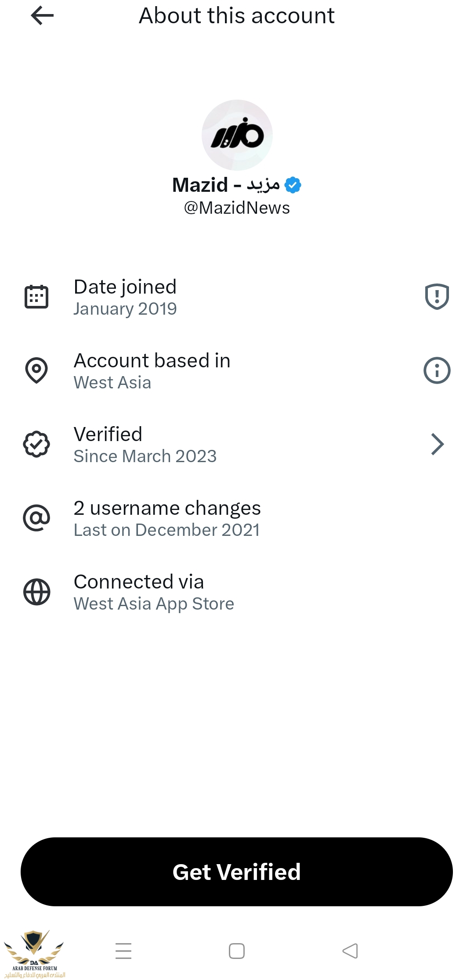Tap the shield warning icon beside Date joined
The image size is (474, 980).
[437, 297]
